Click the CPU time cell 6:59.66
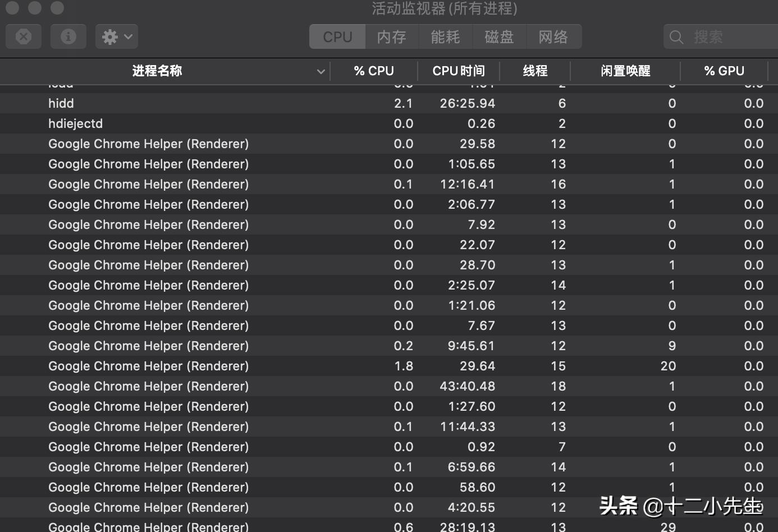 472,467
